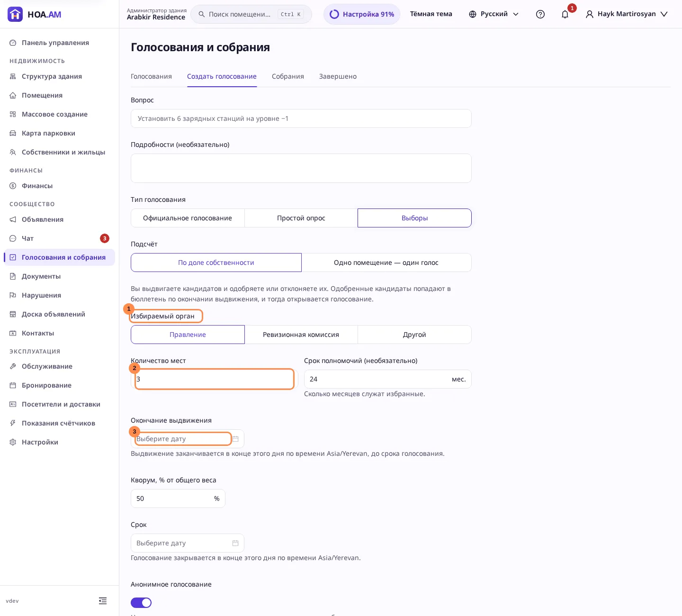The height and width of the screenshot is (616, 682).
Task: Open calendar icon in Срок date field
Action: tap(235, 543)
